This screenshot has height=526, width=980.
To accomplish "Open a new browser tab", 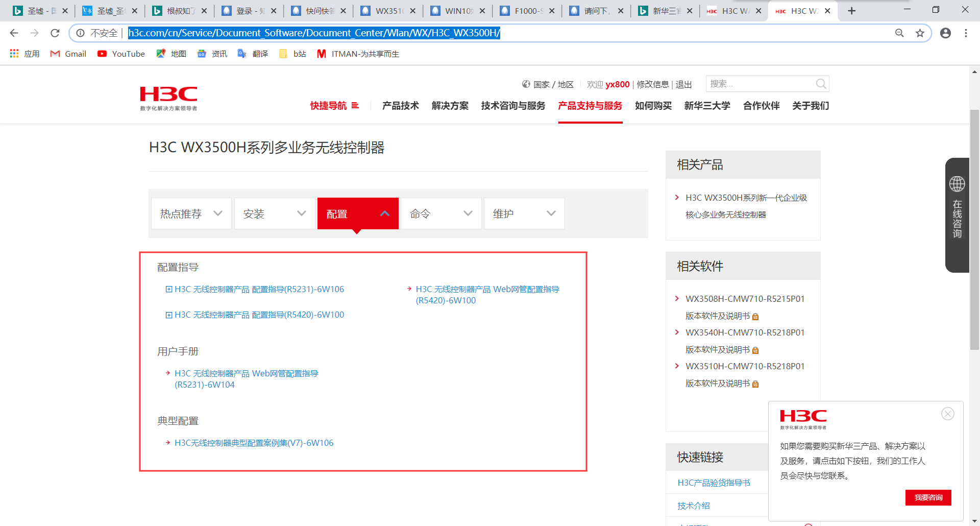I will (x=851, y=11).
